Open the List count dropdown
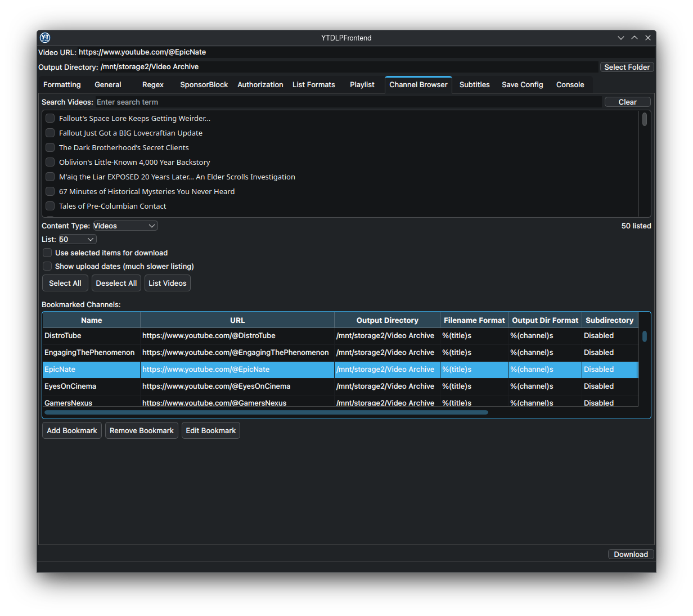The width and height of the screenshot is (693, 616). 78,239
